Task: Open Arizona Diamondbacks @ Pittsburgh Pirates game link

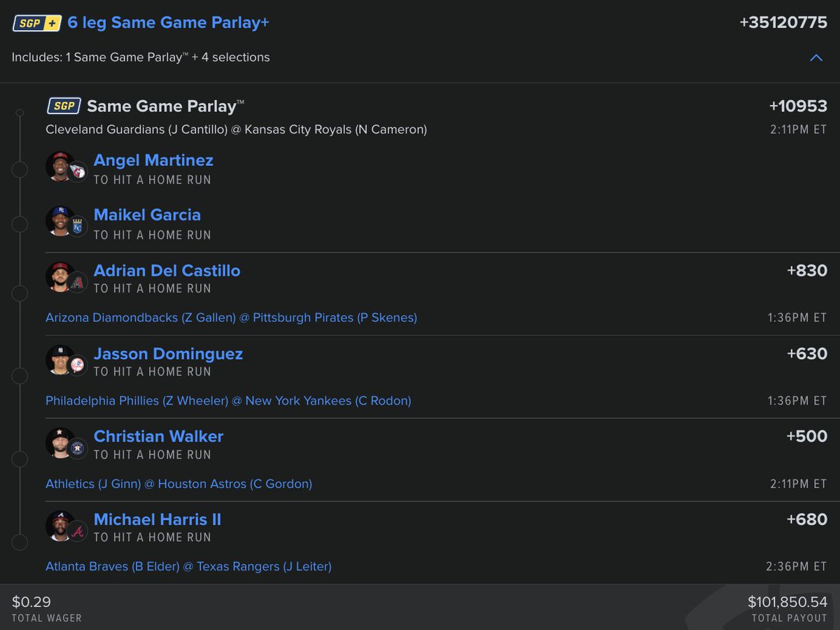Action: point(231,318)
